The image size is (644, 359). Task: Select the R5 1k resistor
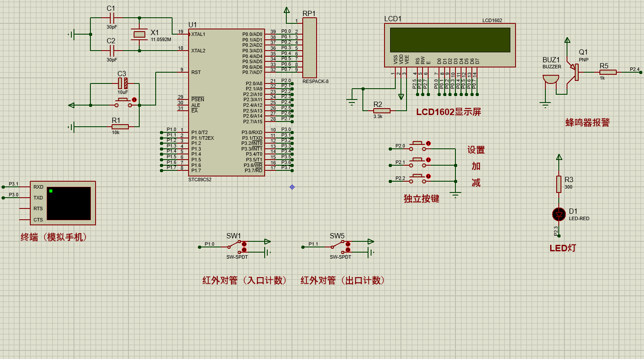click(608, 72)
